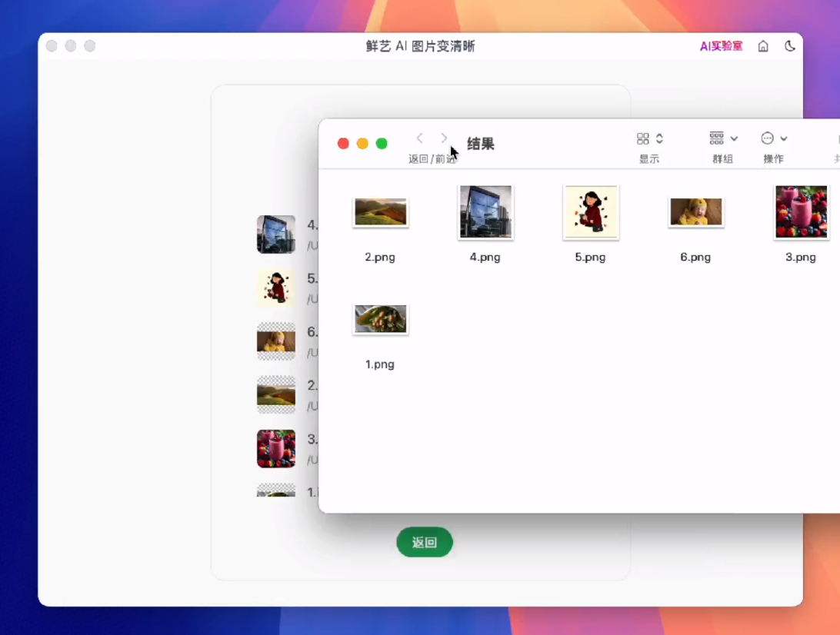
Task: Click the 3.png file name
Action: click(800, 257)
